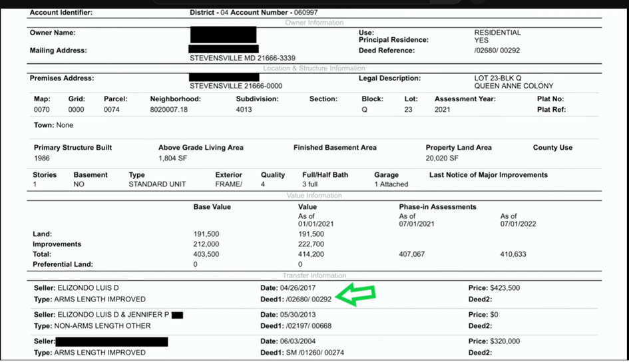Select Total value 414,200

coord(311,254)
